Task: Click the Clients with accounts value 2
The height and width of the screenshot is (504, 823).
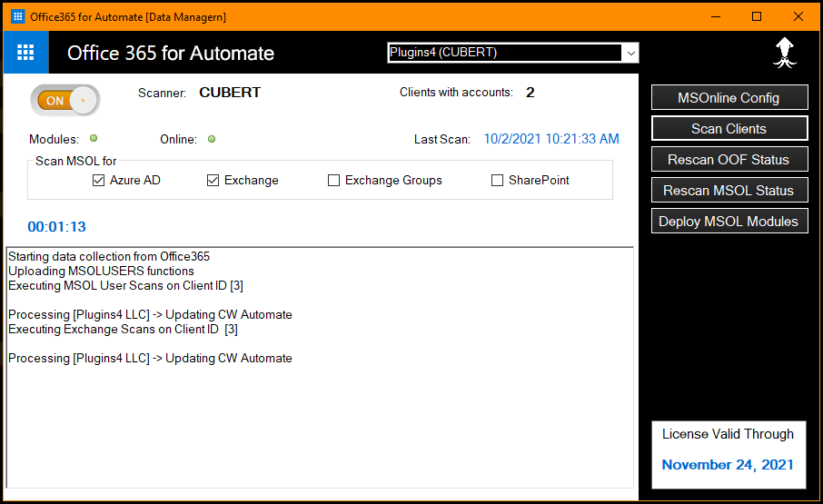Action: click(x=530, y=93)
